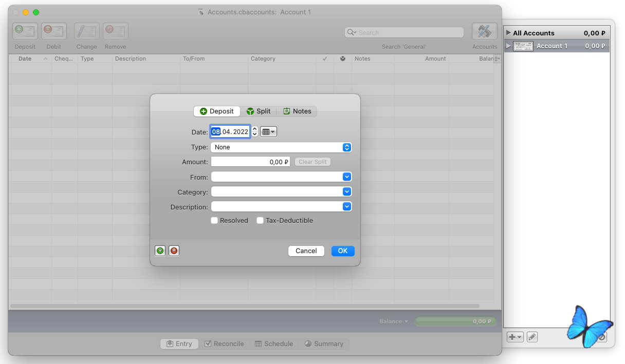
Task: Open the calendar date picker
Action: [x=268, y=132]
